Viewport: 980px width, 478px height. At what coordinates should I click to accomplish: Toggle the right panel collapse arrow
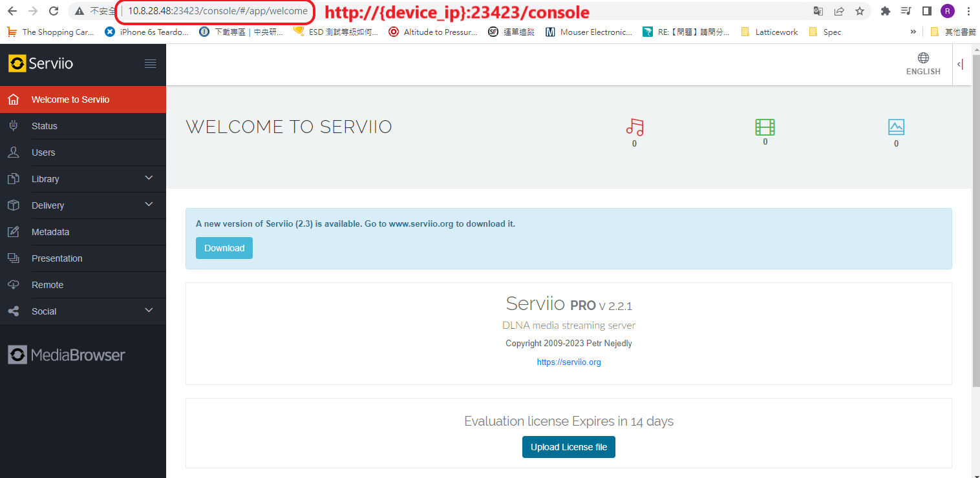point(960,64)
